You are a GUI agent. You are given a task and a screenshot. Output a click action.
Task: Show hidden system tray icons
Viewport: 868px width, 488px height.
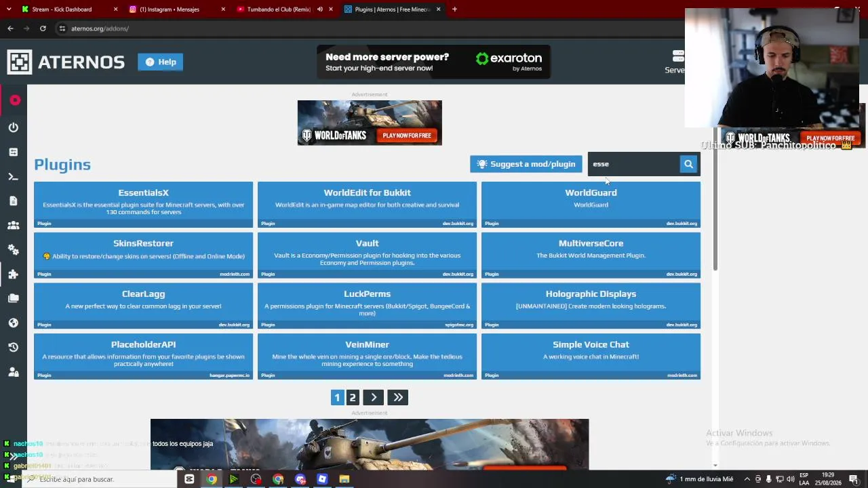747,479
